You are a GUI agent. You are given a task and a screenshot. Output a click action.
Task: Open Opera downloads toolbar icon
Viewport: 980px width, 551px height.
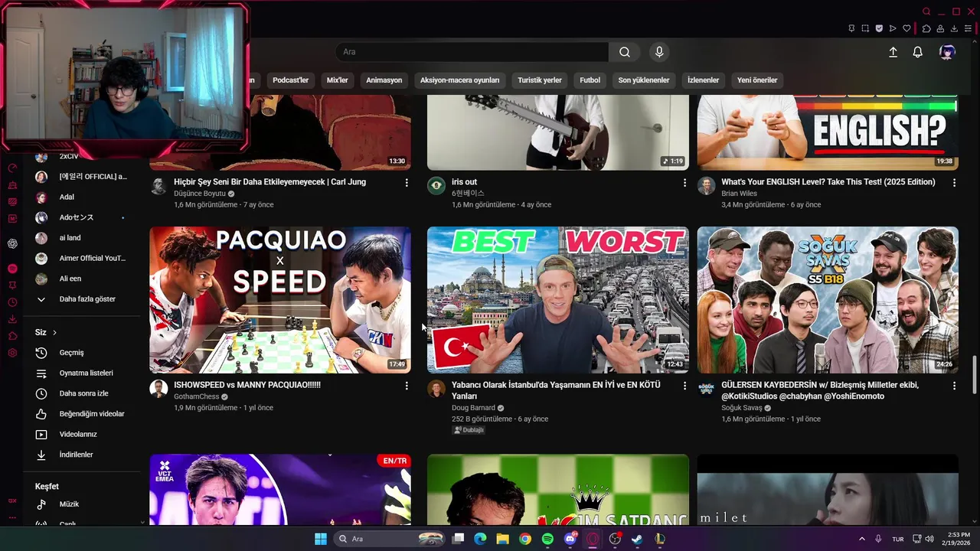(954, 28)
